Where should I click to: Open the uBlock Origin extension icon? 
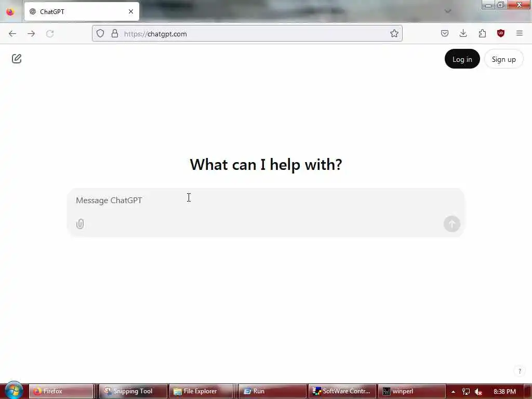[501, 33]
